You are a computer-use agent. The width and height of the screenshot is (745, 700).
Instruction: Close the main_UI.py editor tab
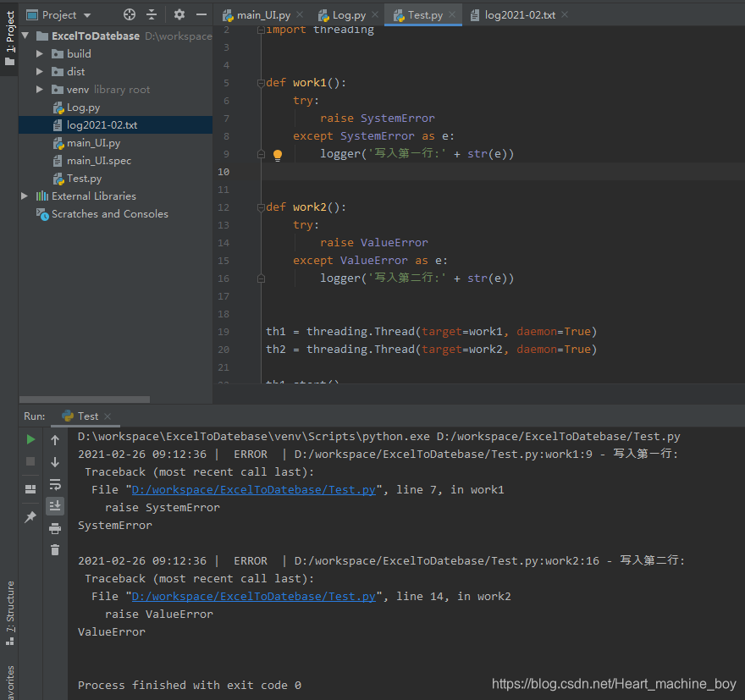coord(300,14)
